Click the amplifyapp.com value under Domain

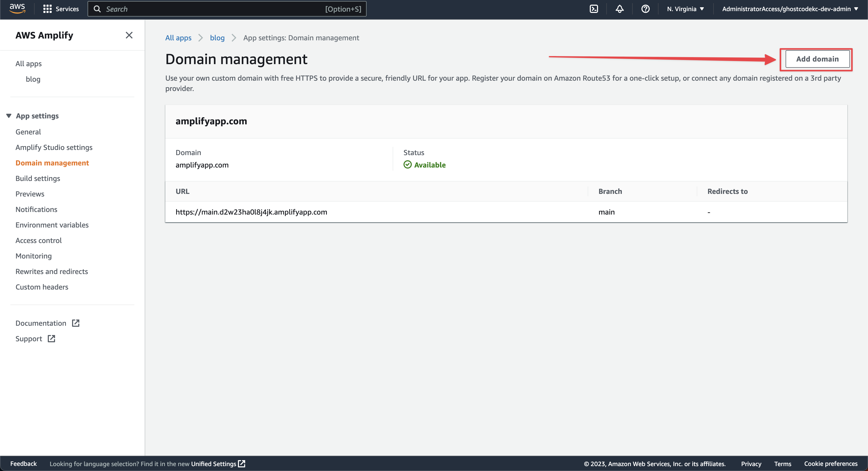[x=202, y=165]
